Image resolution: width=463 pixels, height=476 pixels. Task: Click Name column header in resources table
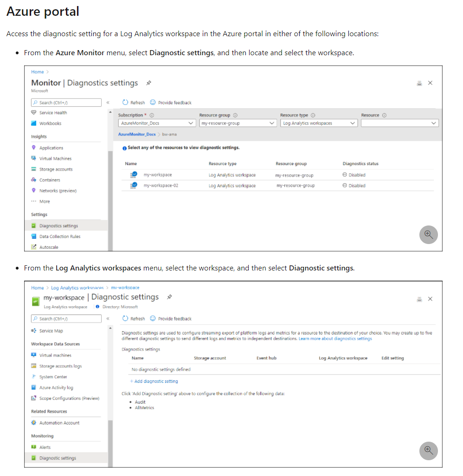[x=131, y=164]
